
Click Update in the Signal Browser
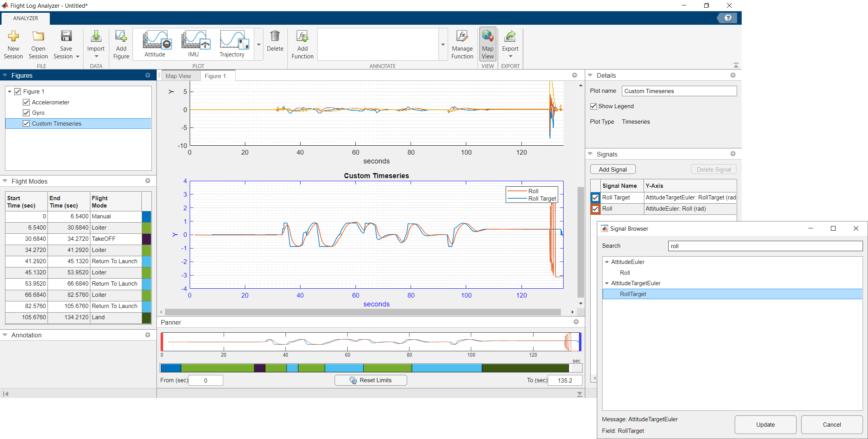(x=765, y=424)
